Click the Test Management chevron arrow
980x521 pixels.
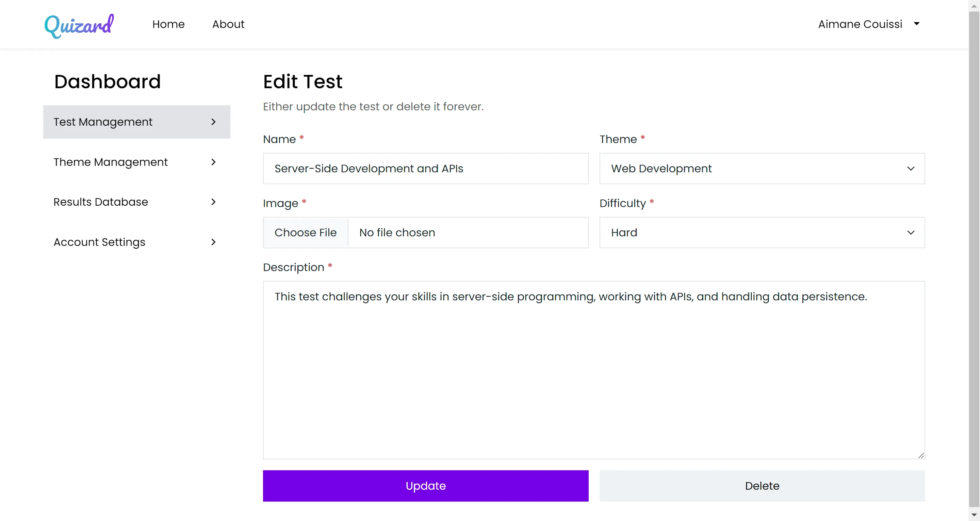[x=213, y=122]
